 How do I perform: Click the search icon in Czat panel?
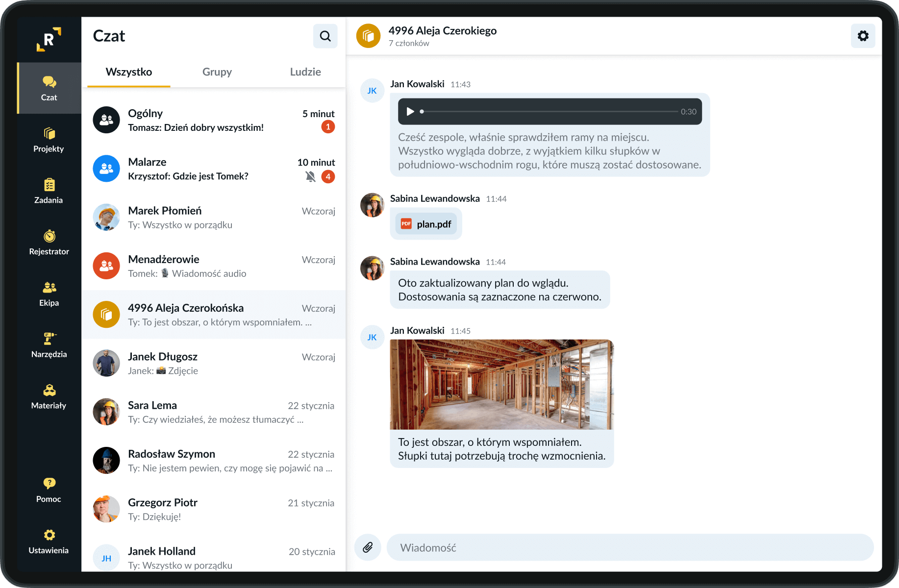click(x=325, y=36)
